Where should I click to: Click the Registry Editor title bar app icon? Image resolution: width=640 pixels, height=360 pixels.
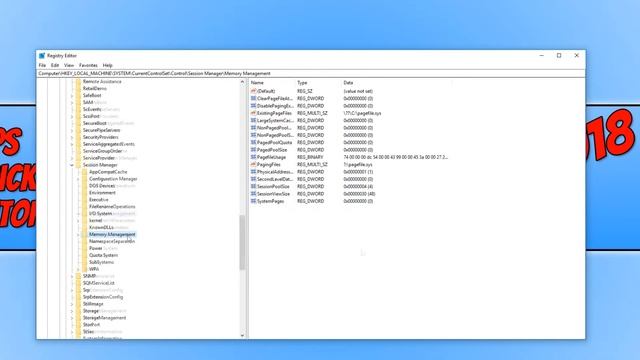pos(42,56)
